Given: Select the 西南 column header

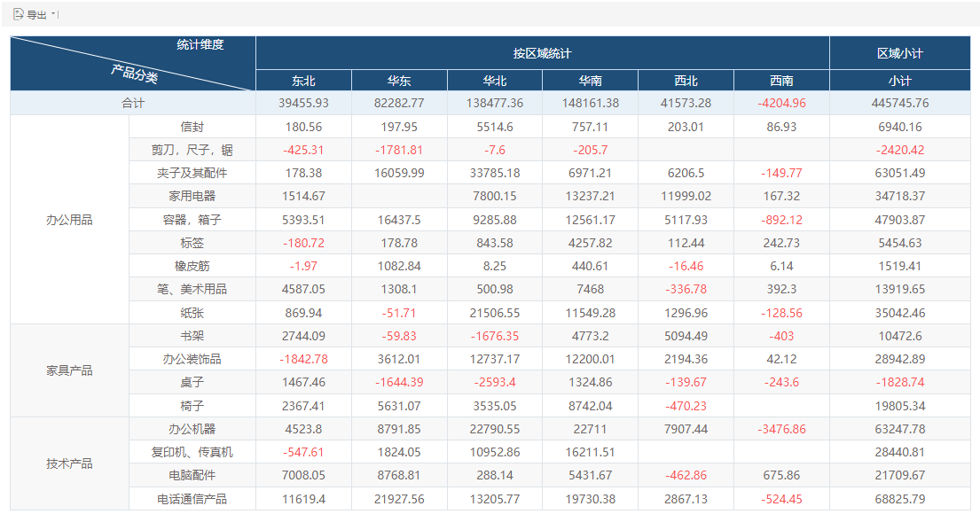Looking at the screenshot, I should (x=781, y=81).
